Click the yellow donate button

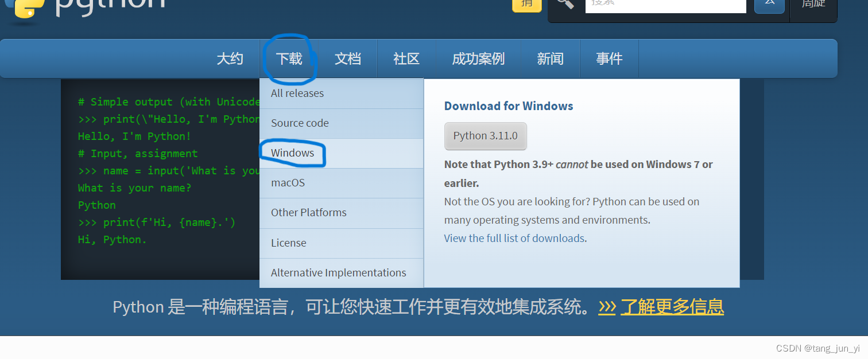(526, 5)
